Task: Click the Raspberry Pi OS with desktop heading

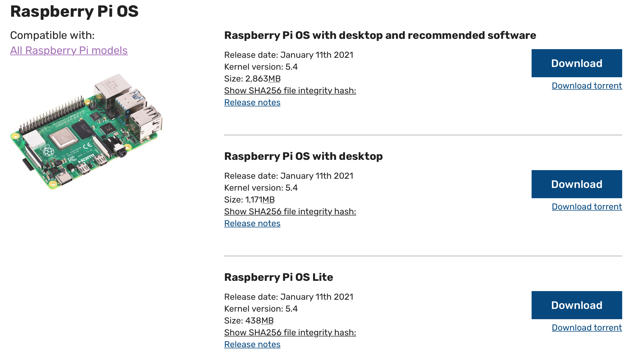Action: [x=303, y=156]
